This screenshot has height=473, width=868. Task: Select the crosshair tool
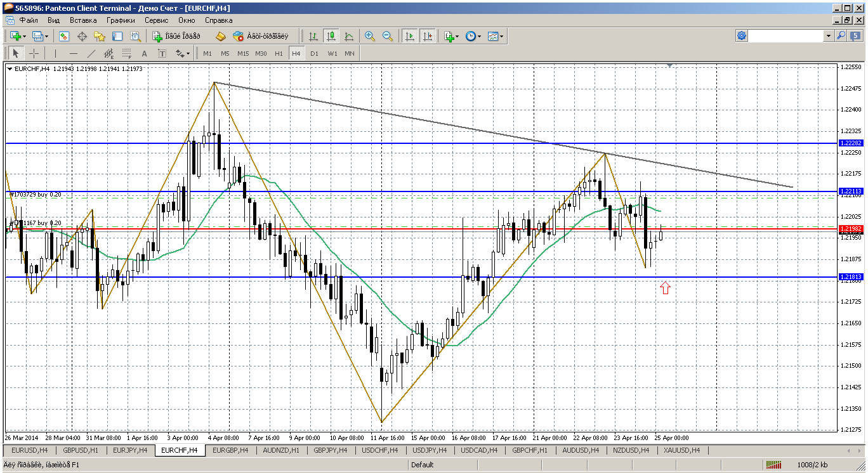34,53
